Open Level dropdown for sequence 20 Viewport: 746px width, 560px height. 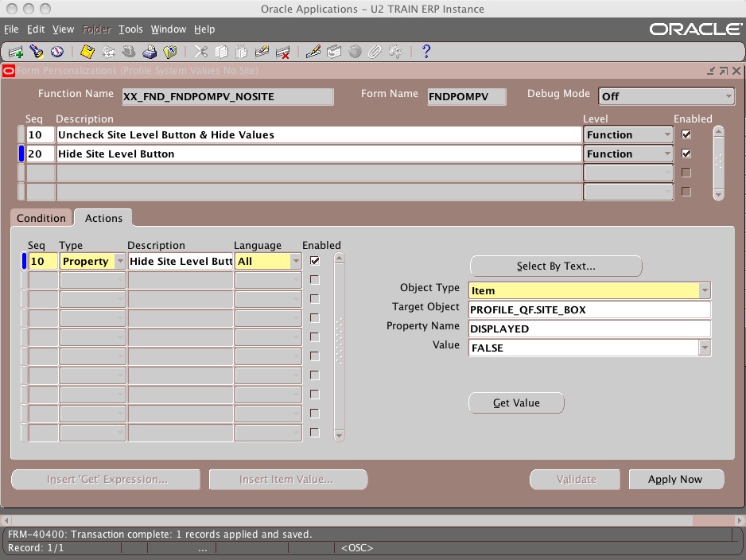[667, 154]
